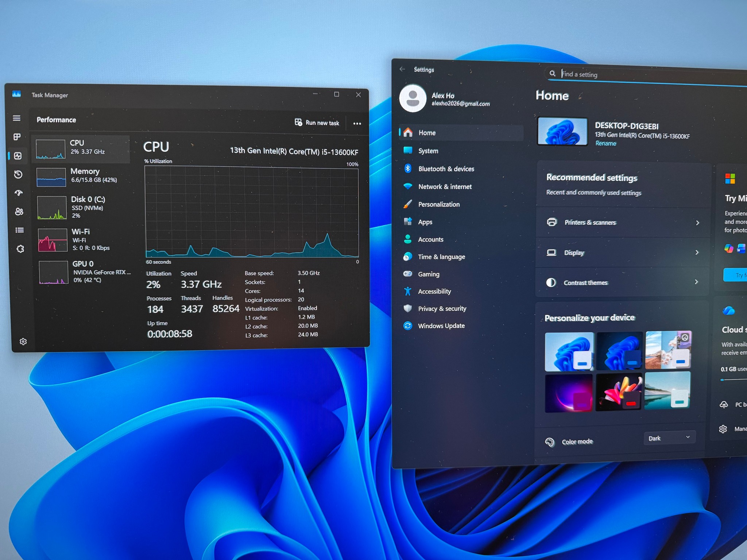Click the Privacy & security shield icon
The image size is (747, 560).
(x=408, y=308)
